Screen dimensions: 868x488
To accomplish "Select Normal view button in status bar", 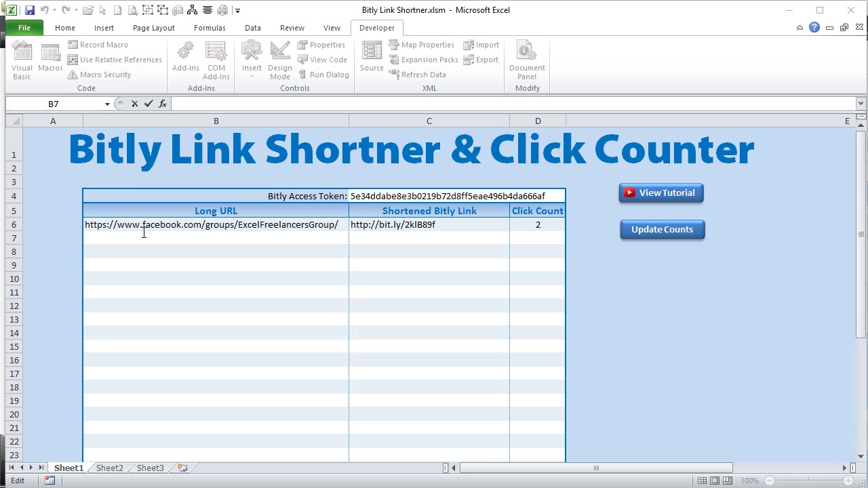I will [x=703, y=481].
